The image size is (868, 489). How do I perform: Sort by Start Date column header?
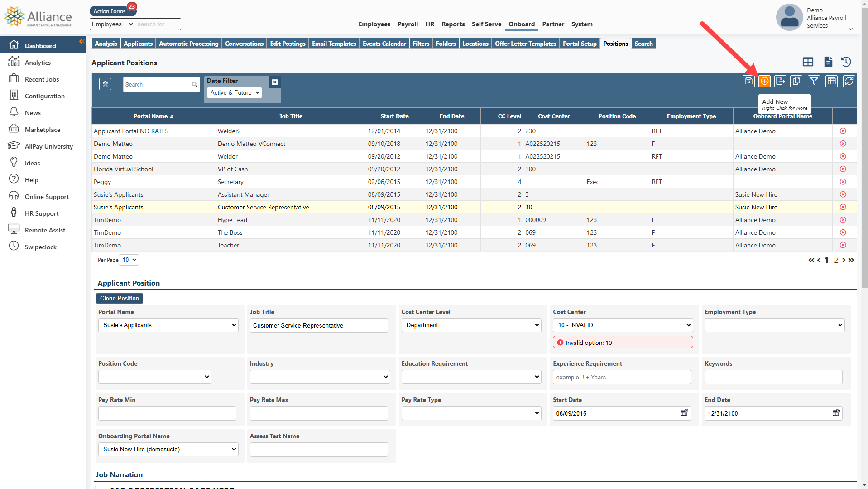(394, 116)
